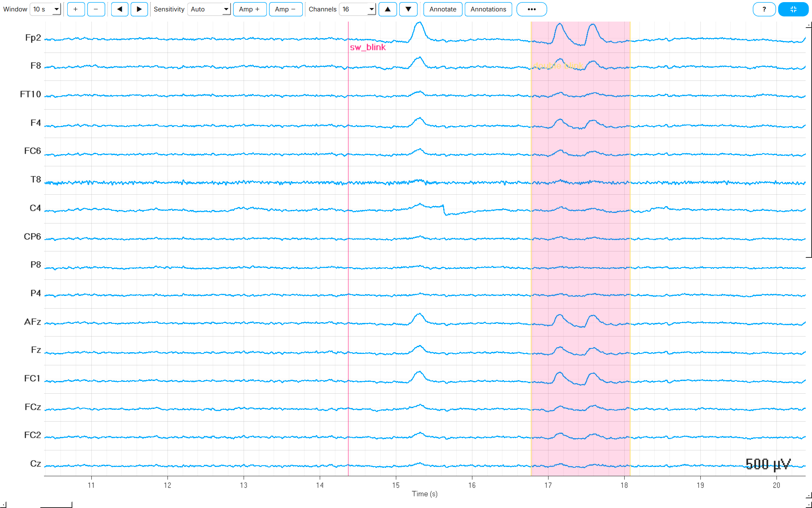
Task: Click the Annotate button
Action: coord(443,9)
